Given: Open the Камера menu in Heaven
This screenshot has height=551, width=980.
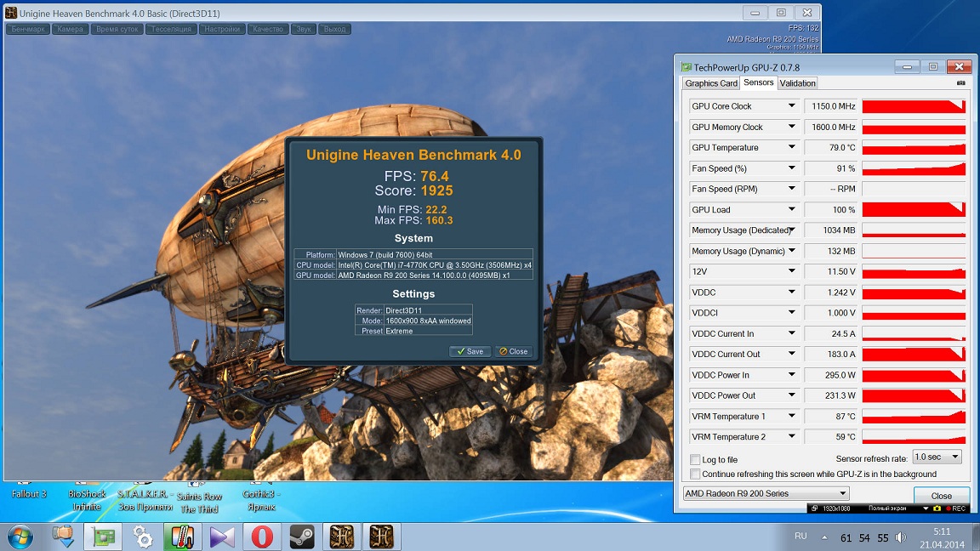Looking at the screenshot, I should [70, 29].
